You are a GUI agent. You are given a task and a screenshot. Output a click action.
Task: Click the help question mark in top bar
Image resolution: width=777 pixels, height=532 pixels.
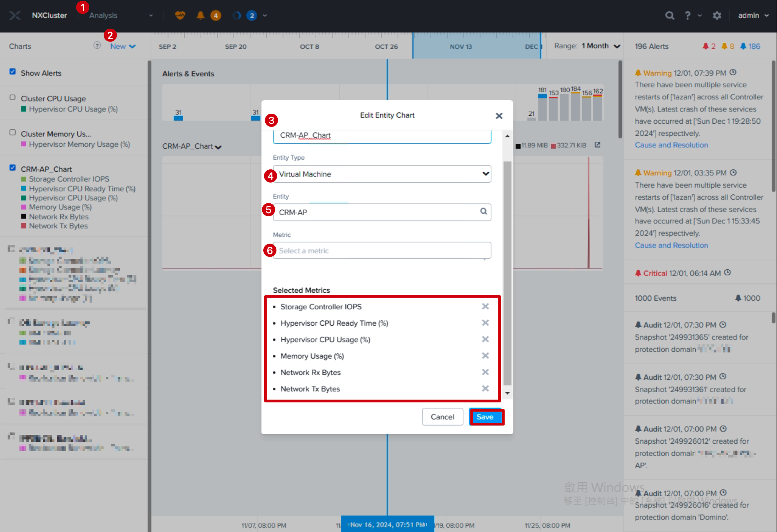(x=687, y=15)
